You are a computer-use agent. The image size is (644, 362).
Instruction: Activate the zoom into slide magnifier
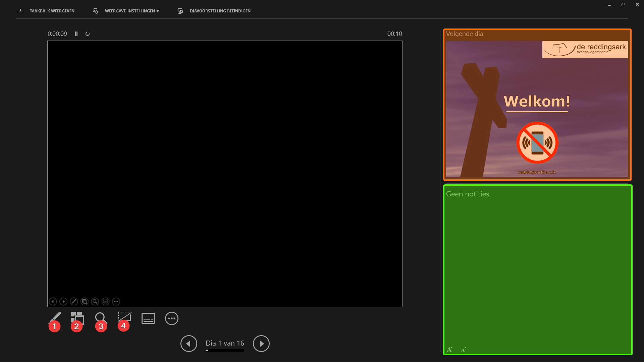click(101, 318)
